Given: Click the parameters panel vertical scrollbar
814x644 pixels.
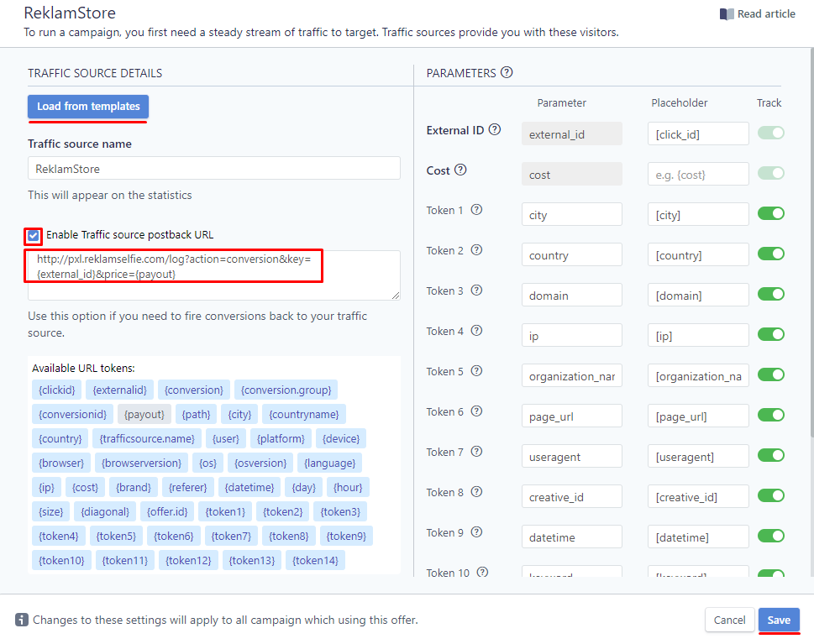Looking at the screenshot, I should 811,243.
